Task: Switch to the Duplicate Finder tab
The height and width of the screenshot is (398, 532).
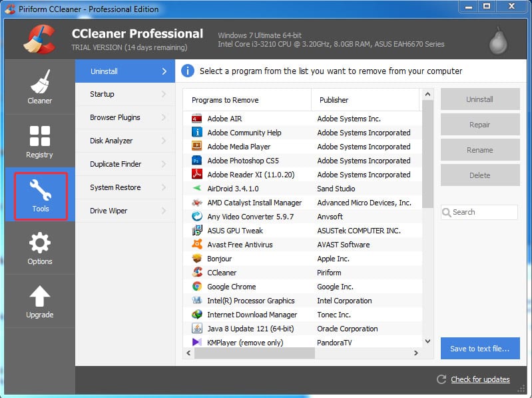Action: coord(116,164)
